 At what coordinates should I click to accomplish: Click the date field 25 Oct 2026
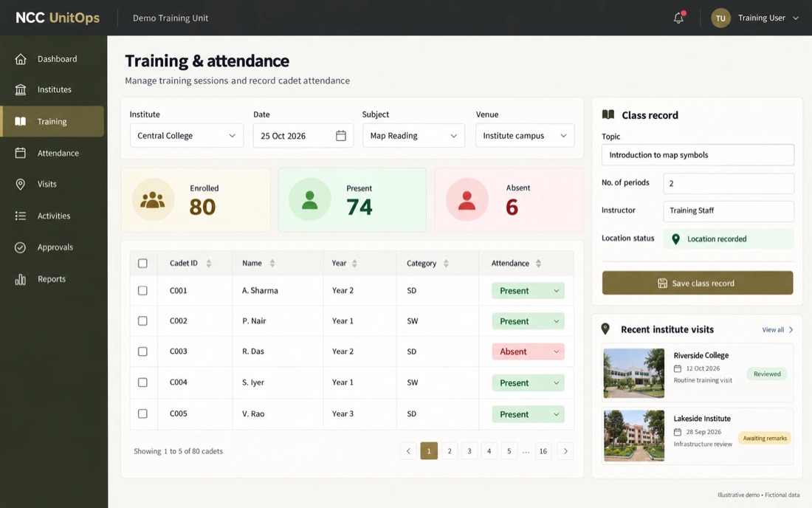(303, 136)
